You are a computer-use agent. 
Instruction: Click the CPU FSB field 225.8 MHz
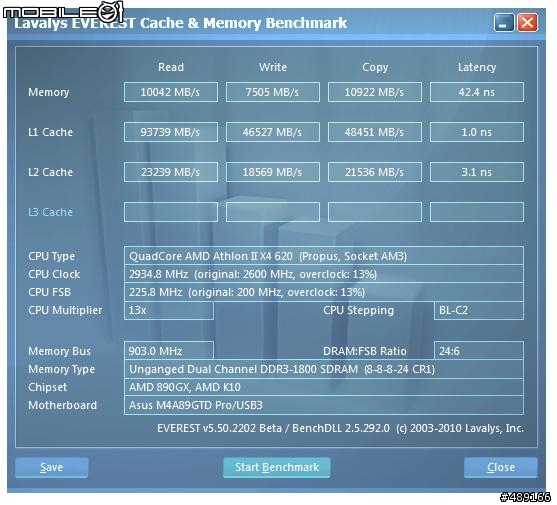[x=324, y=292]
